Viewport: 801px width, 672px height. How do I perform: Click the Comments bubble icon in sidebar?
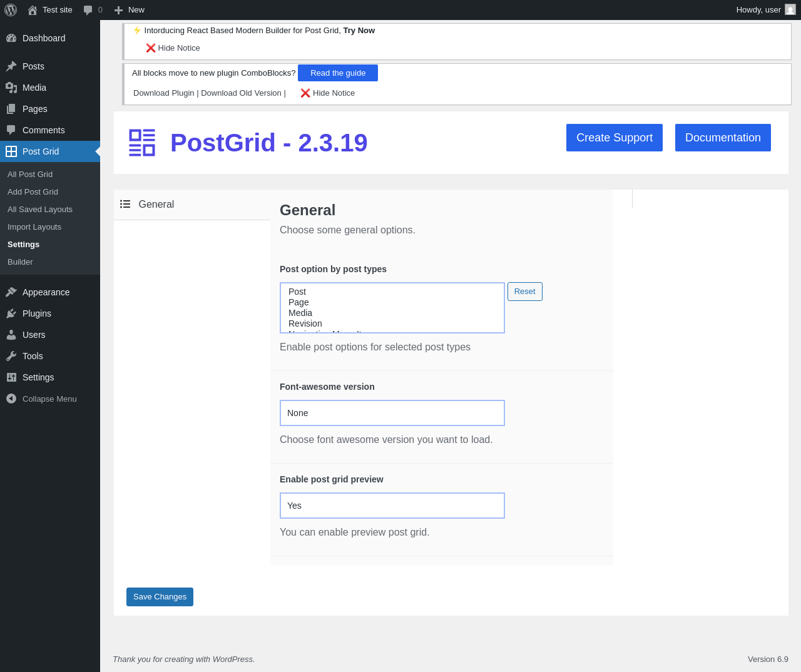pos(11,130)
